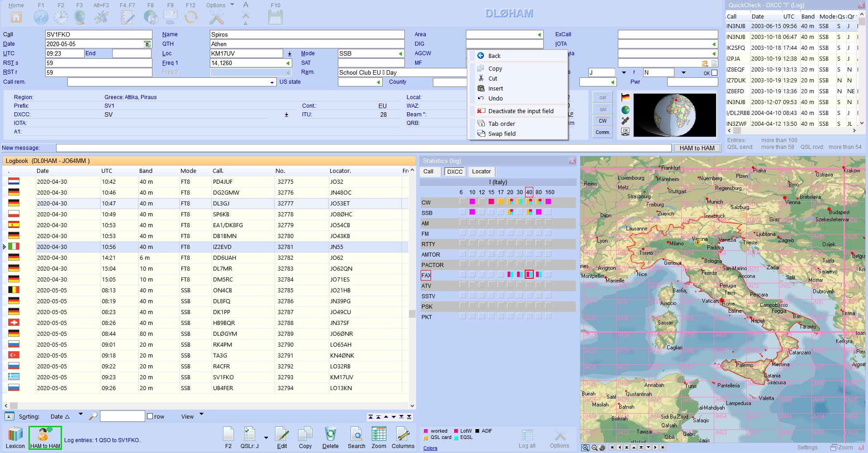
Task: Click the Comm. button
Action: (x=602, y=132)
